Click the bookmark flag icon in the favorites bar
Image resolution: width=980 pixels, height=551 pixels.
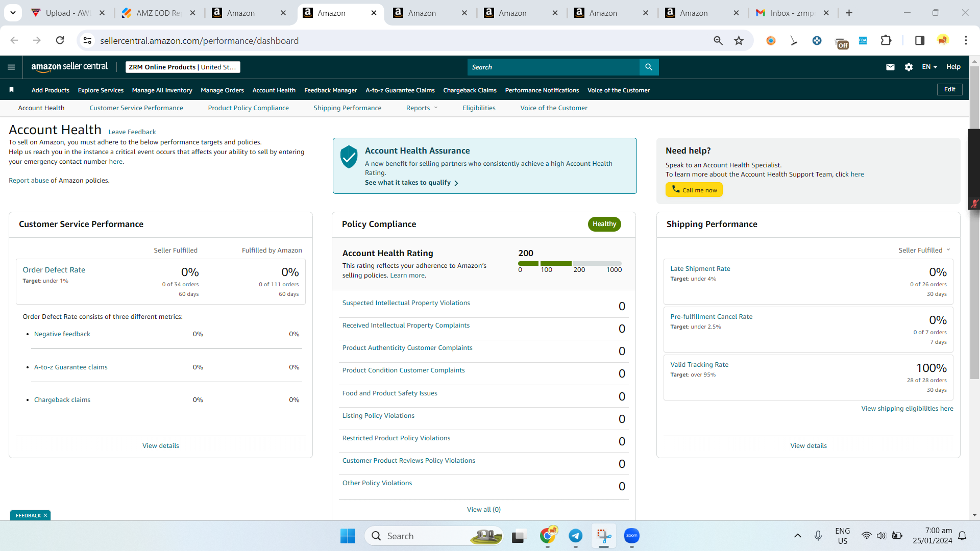[11, 90]
